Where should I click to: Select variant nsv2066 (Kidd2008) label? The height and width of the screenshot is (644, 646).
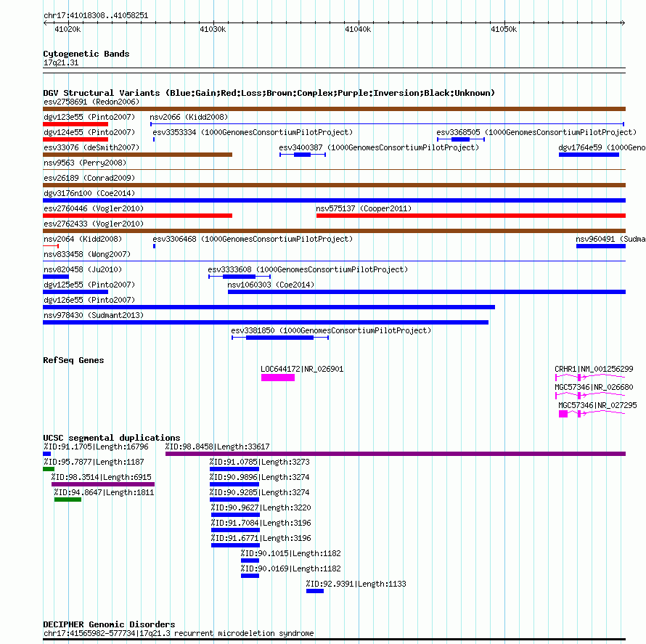[x=189, y=117]
